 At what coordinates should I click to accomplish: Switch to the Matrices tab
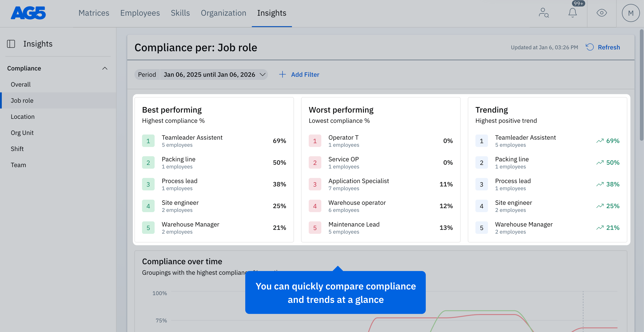[x=94, y=13]
